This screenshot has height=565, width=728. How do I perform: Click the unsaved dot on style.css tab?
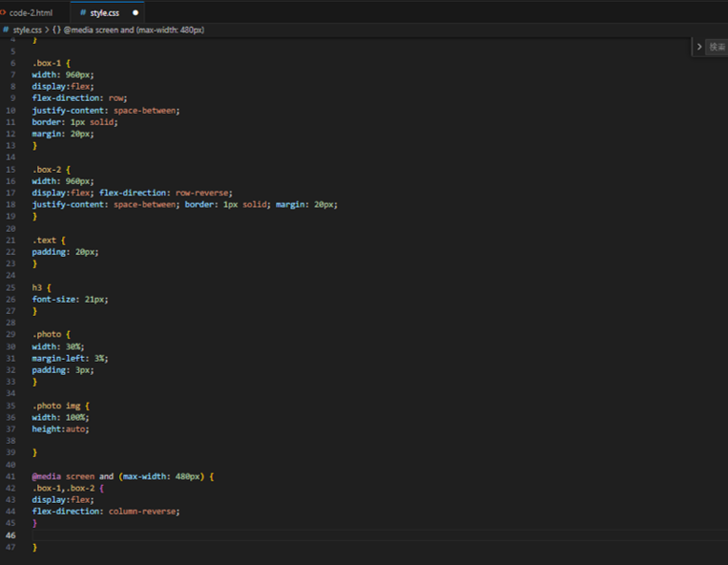(135, 13)
